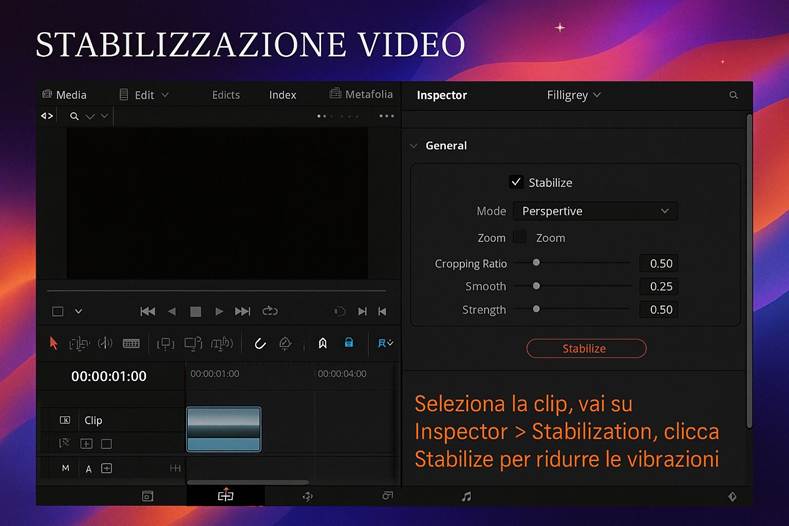
Task: Click the timeline horizontal scrollbar
Action: pyautogui.click(x=248, y=482)
